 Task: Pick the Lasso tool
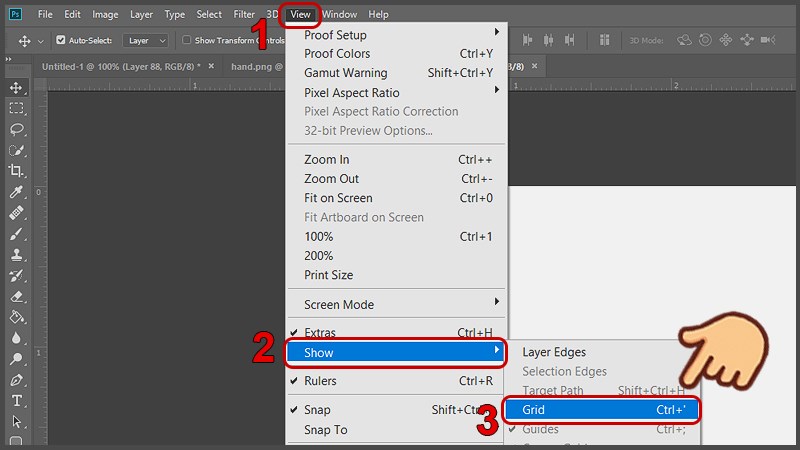(x=17, y=129)
